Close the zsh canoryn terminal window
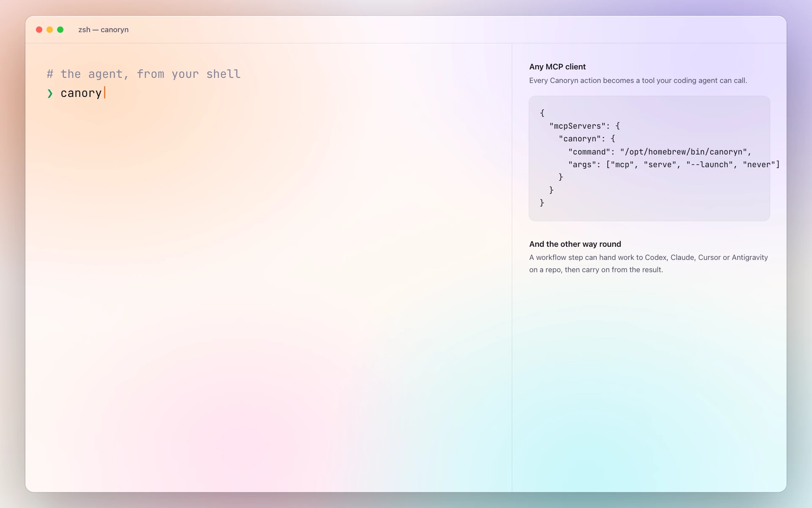 click(39, 30)
